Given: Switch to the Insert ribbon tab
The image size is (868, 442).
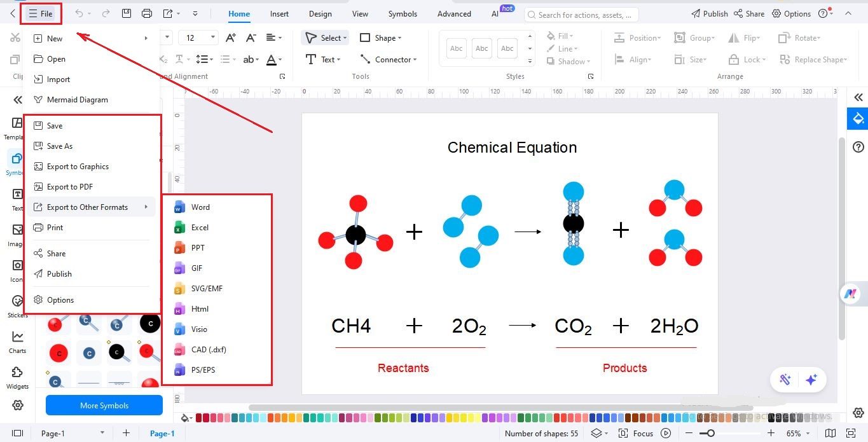Looking at the screenshot, I should coord(279,13).
